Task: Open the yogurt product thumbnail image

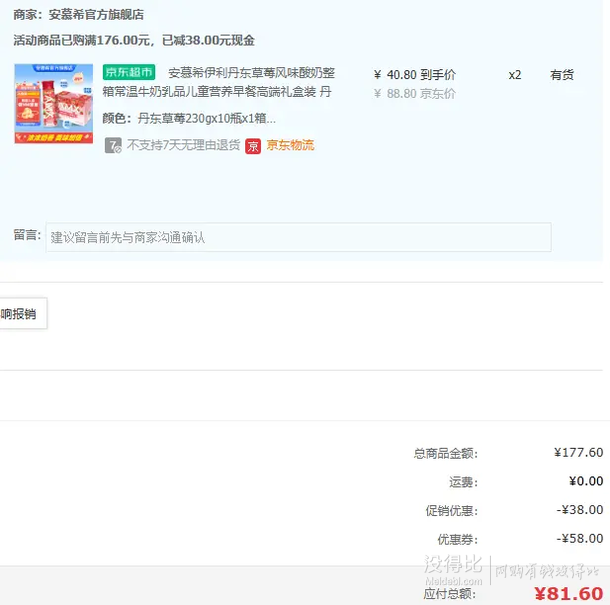Action: coord(54,103)
